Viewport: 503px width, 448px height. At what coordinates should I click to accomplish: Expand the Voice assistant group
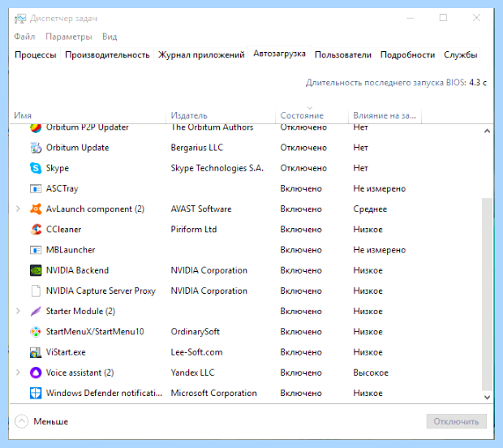click(x=19, y=373)
